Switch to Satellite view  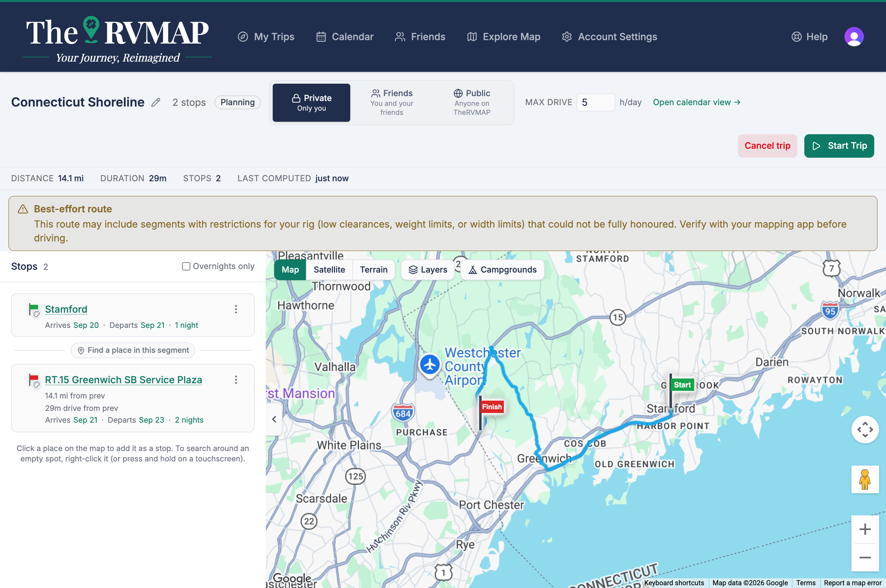329,270
